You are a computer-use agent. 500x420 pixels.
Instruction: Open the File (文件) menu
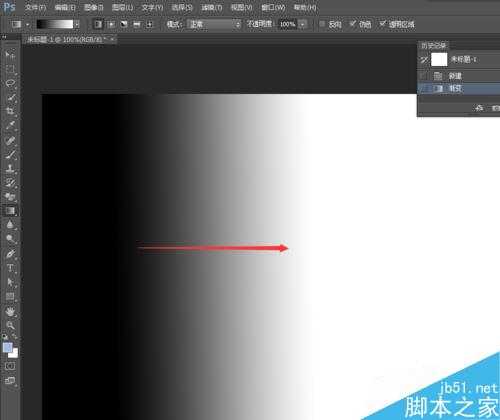click(35, 7)
